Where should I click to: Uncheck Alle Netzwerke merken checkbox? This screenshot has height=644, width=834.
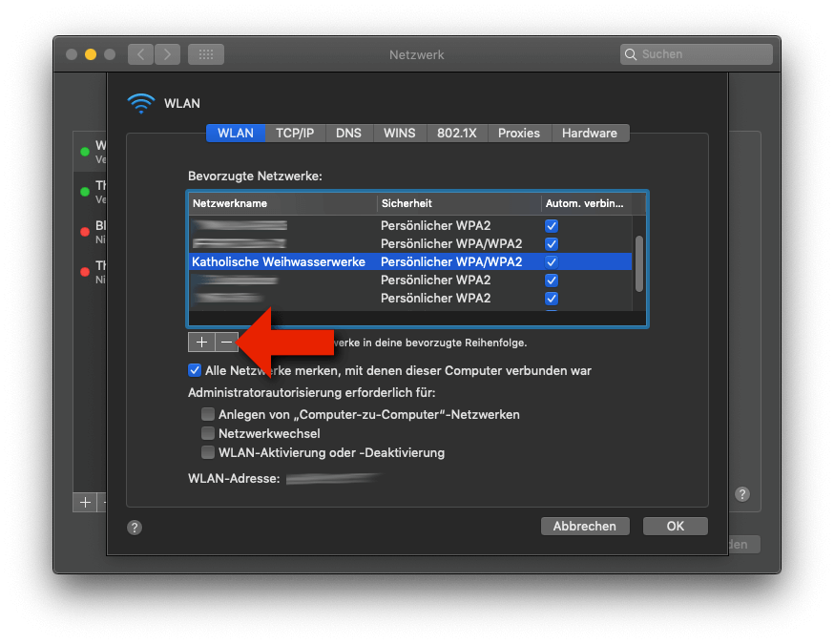195,370
